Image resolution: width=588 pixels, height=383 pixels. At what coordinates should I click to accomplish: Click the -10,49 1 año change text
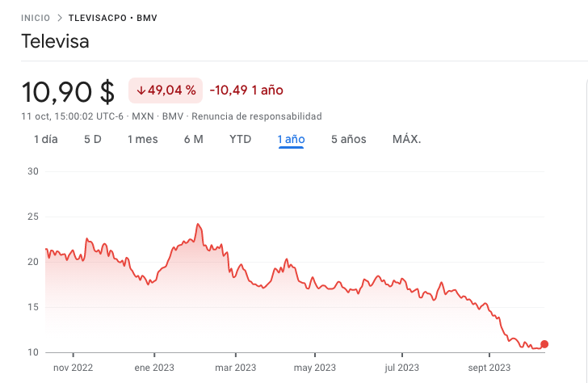(246, 90)
